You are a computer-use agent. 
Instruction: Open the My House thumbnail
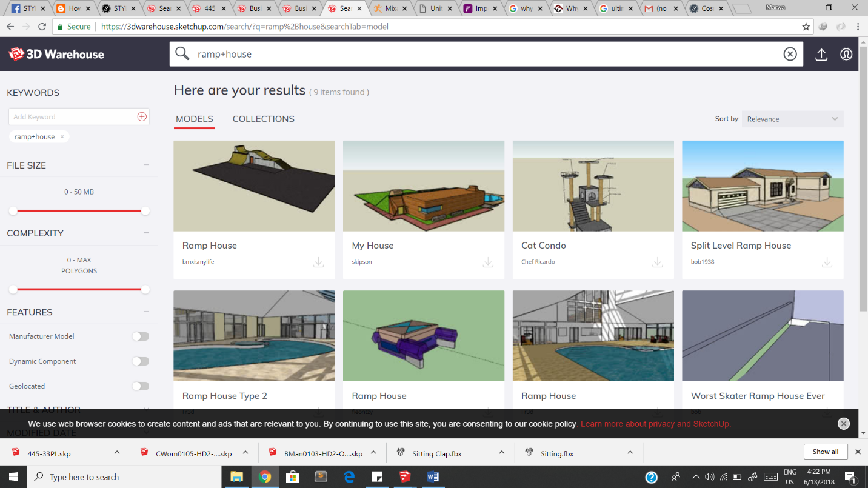[x=424, y=186]
